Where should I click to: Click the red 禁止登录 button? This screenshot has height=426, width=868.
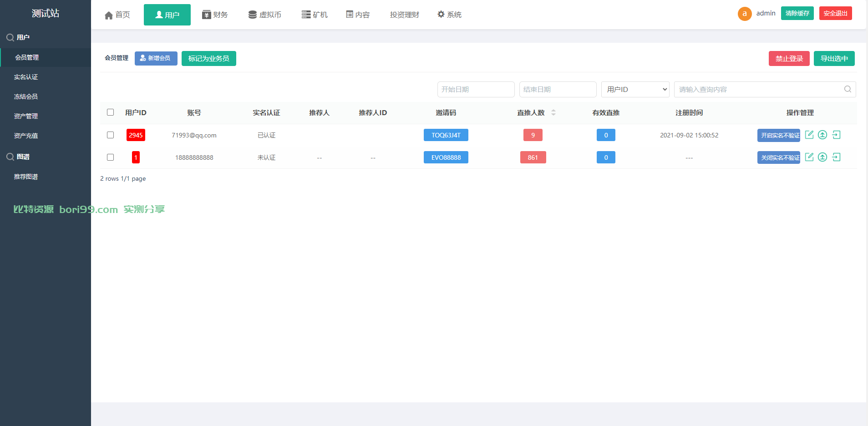click(x=789, y=58)
